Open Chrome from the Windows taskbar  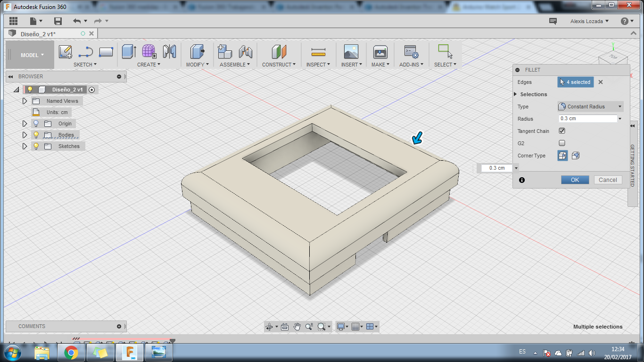71,353
